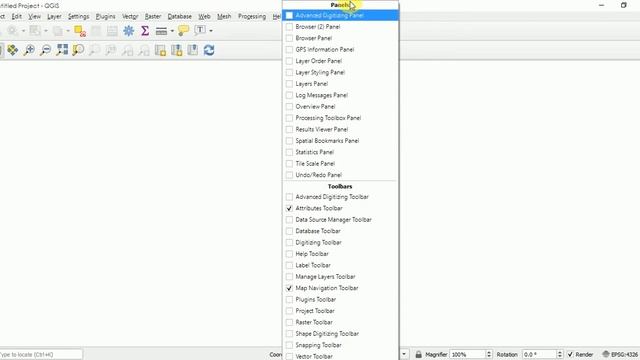Toggle Statistics Panel entry

coord(340,152)
